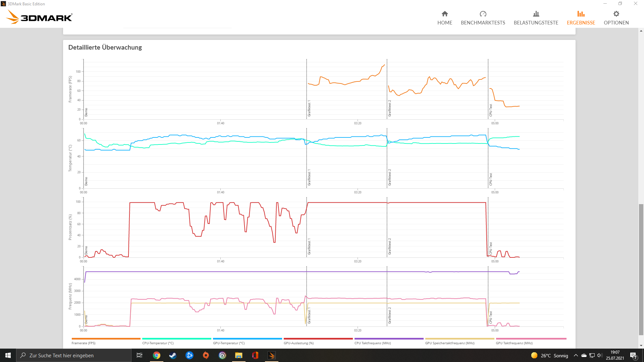644x362 pixels.
Task: Go to the BELASTUNGSTESTE section
Action: 536,18
